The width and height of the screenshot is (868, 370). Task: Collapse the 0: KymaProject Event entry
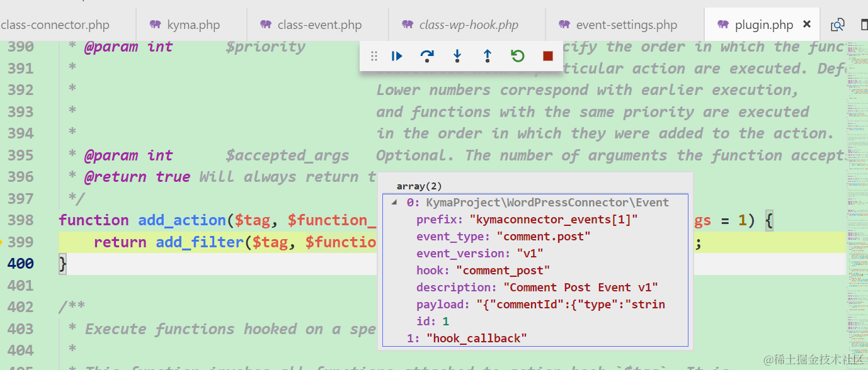pos(394,202)
